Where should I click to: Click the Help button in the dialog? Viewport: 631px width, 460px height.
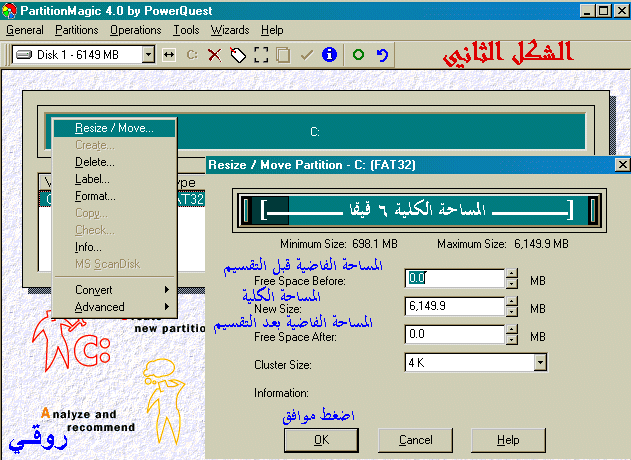(508, 440)
